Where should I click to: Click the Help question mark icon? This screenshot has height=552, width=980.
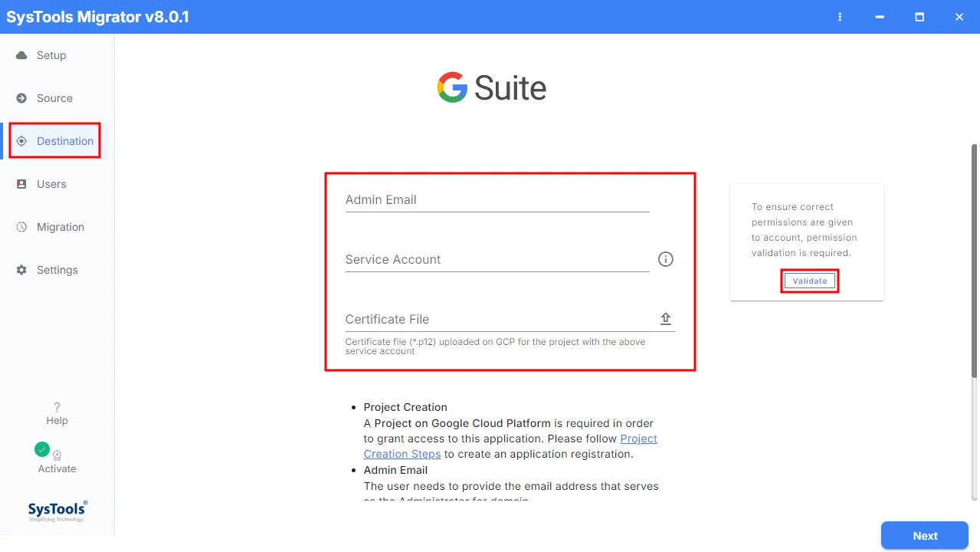pos(57,407)
